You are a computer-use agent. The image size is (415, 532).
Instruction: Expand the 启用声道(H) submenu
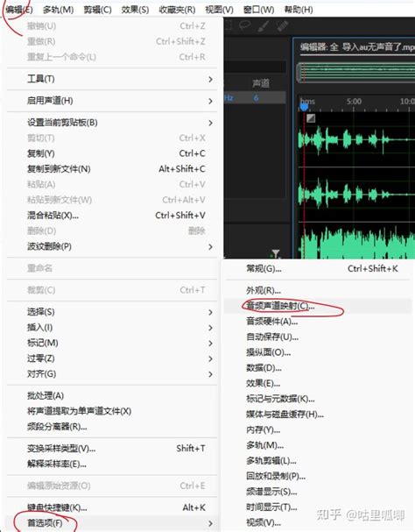112,101
